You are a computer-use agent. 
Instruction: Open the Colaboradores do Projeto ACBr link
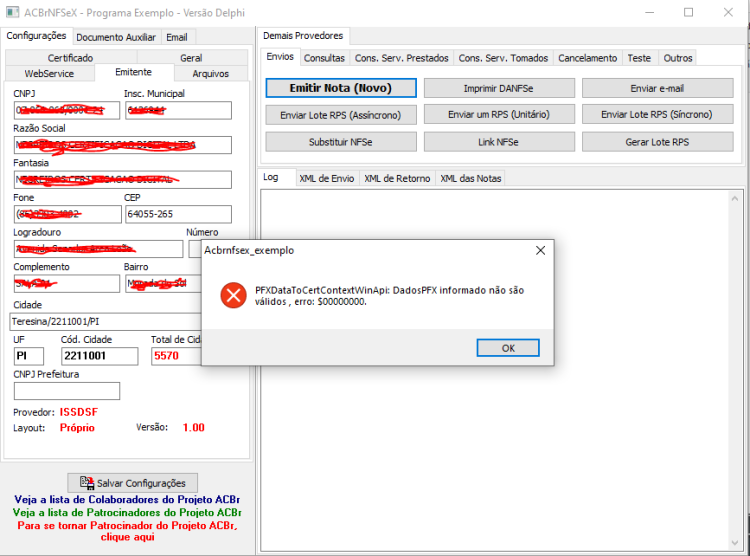point(127,500)
